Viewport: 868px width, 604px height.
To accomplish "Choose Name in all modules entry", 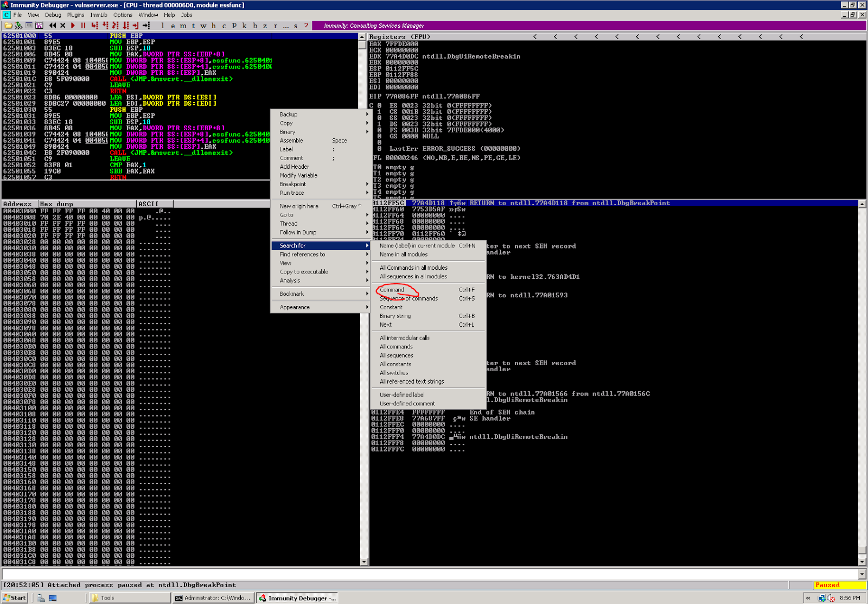I will pyautogui.click(x=428, y=255).
